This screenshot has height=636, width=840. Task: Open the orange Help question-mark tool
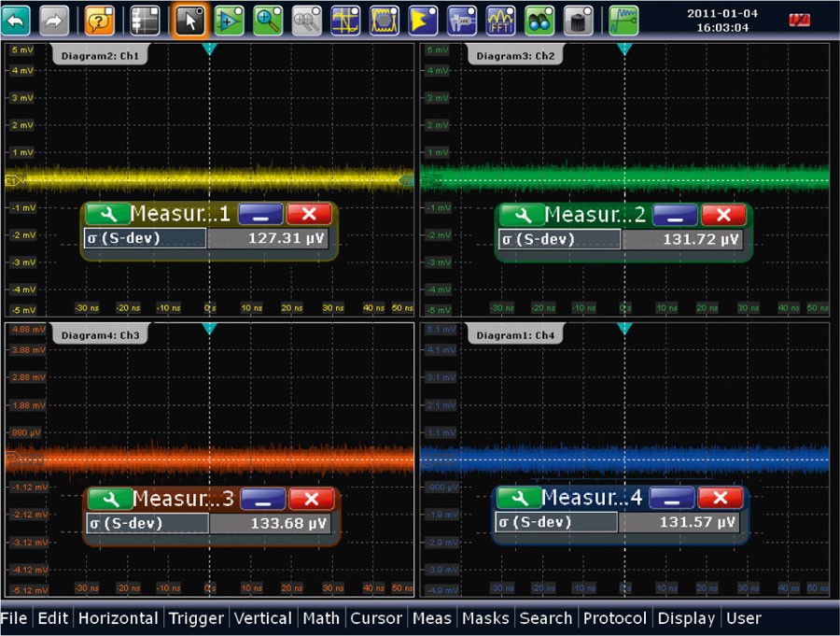pyautogui.click(x=100, y=20)
